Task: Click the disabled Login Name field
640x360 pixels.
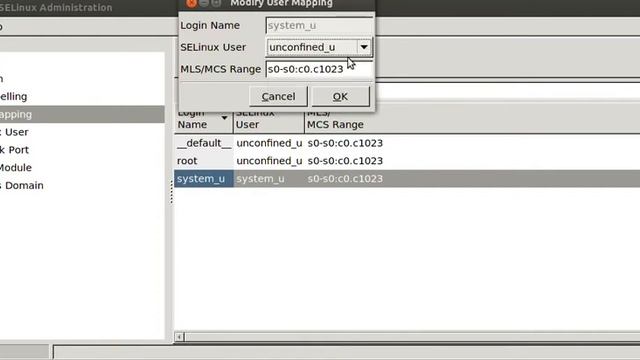Action: click(x=319, y=25)
